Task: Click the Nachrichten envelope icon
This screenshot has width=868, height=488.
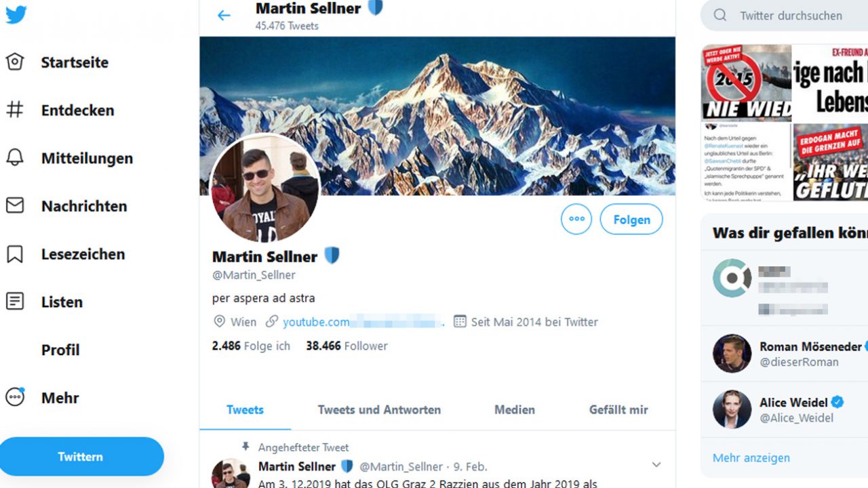Action: pyautogui.click(x=15, y=205)
